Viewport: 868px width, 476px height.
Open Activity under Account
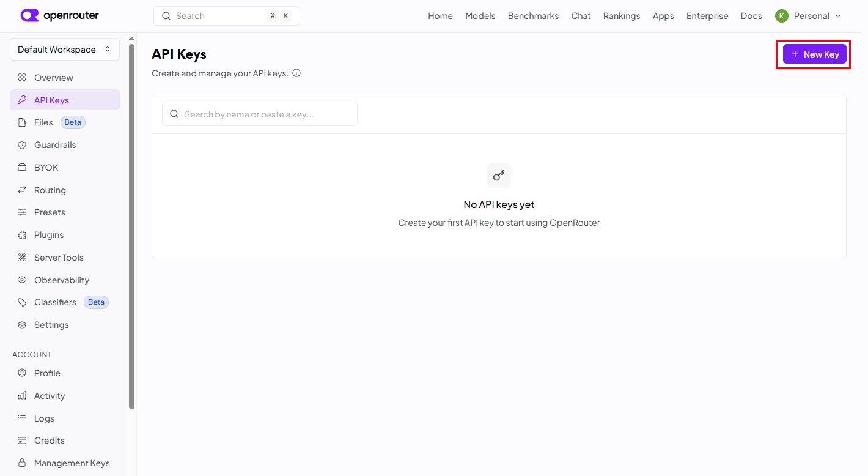(x=65, y=396)
